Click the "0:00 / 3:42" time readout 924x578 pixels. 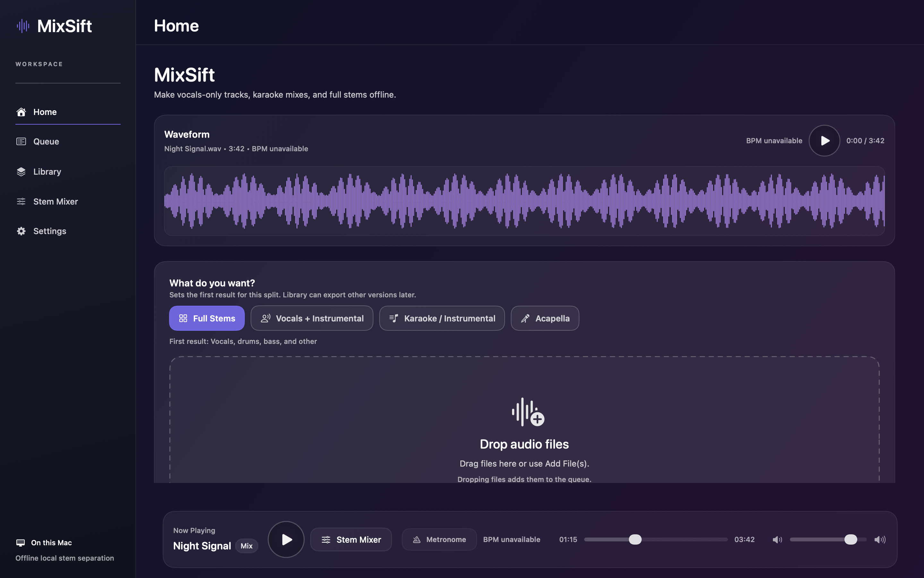coord(865,141)
